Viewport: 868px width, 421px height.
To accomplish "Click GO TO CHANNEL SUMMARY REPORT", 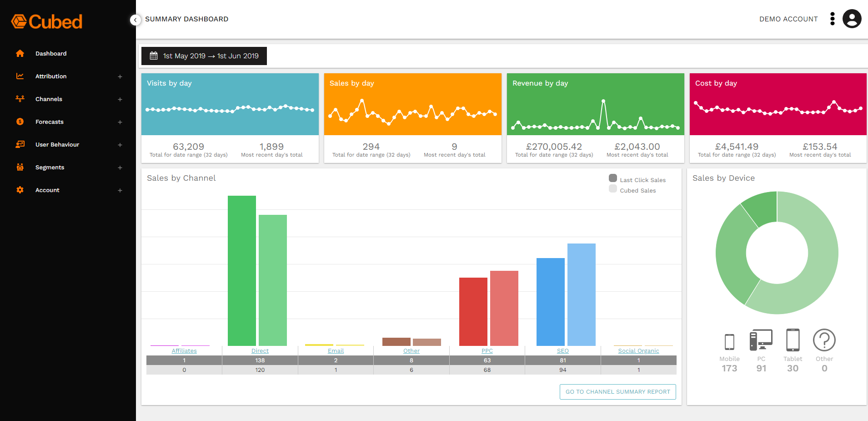I will point(617,391).
